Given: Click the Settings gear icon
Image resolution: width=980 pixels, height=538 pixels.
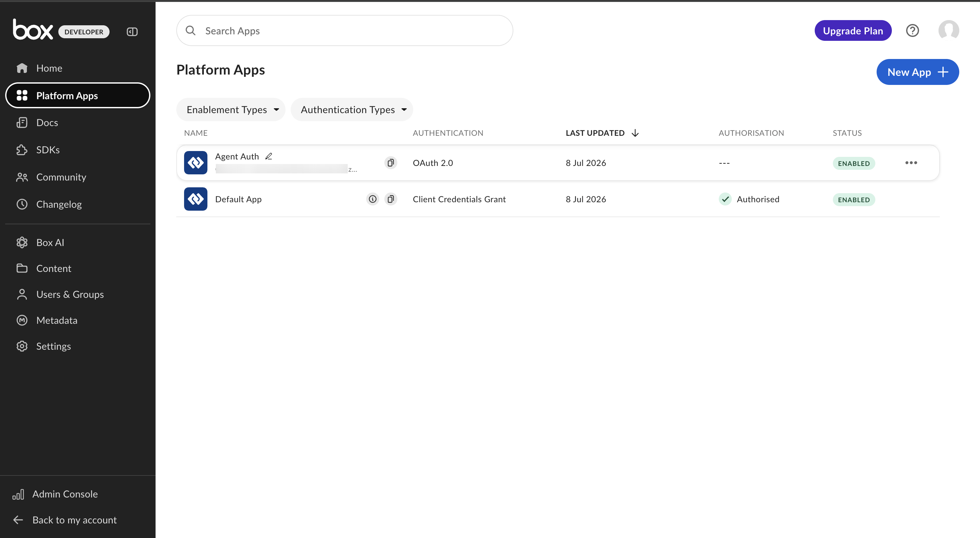Looking at the screenshot, I should 22,346.
